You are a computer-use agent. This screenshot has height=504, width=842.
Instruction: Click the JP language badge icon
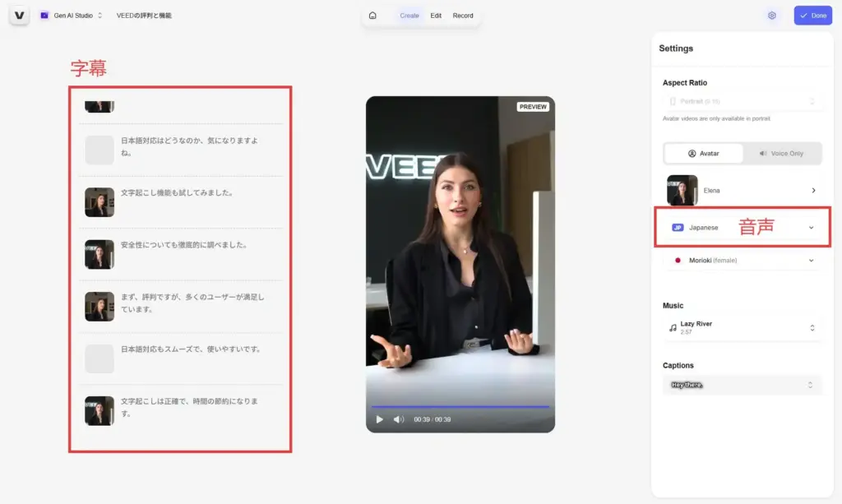click(678, 228)
